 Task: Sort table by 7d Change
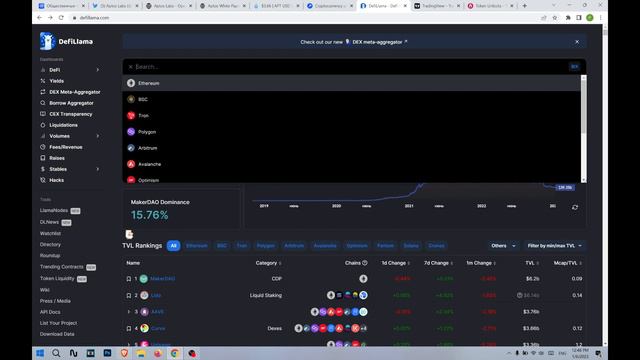pyautogui.click(x=438, y=263)
